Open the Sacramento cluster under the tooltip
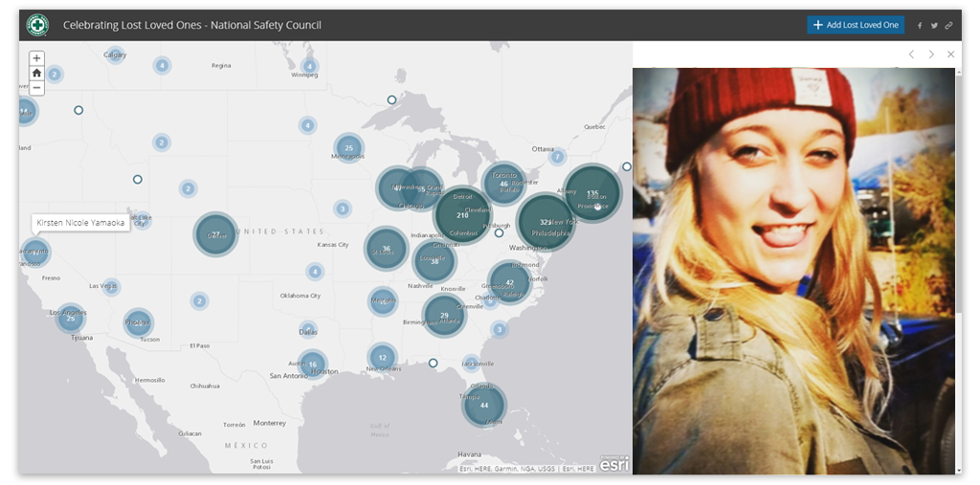Viewport: 980px width, 485px height. click(35, 253)
